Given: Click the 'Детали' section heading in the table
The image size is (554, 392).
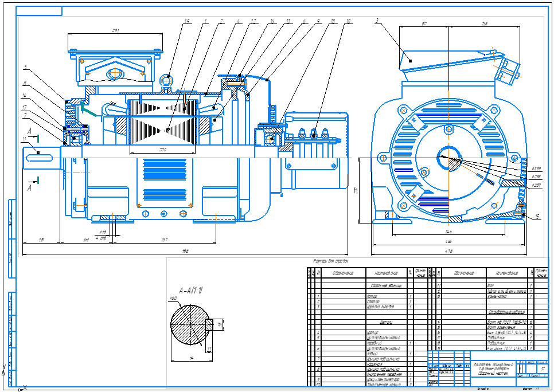Looking at the screenshot, I should [386, 323].
